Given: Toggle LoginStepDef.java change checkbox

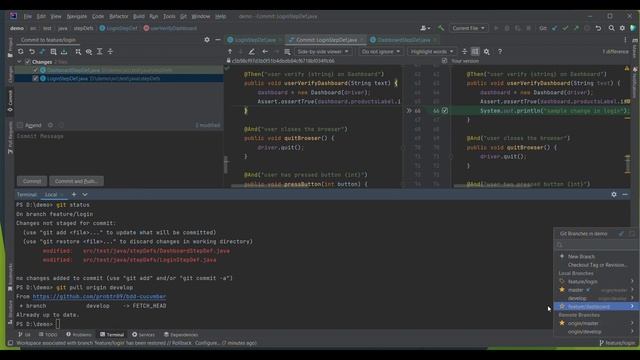Looking at the screenshot, I should click(x=36, y=78).
